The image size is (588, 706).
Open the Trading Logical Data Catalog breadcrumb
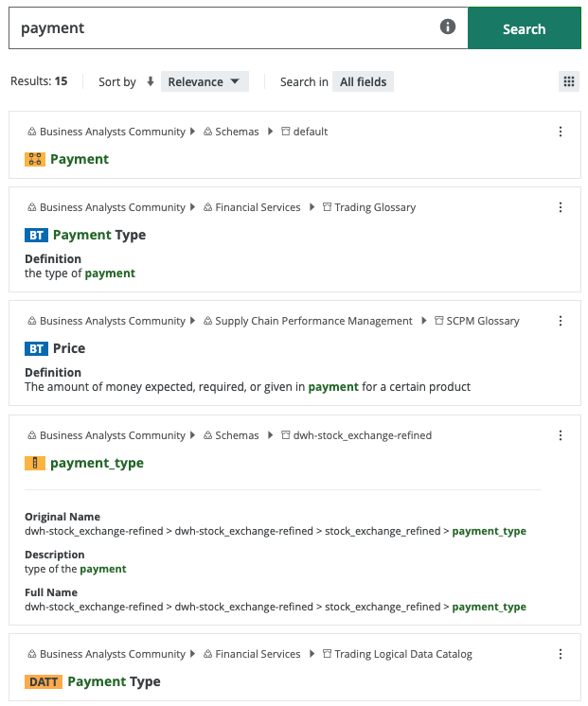[x=403, y=654]
